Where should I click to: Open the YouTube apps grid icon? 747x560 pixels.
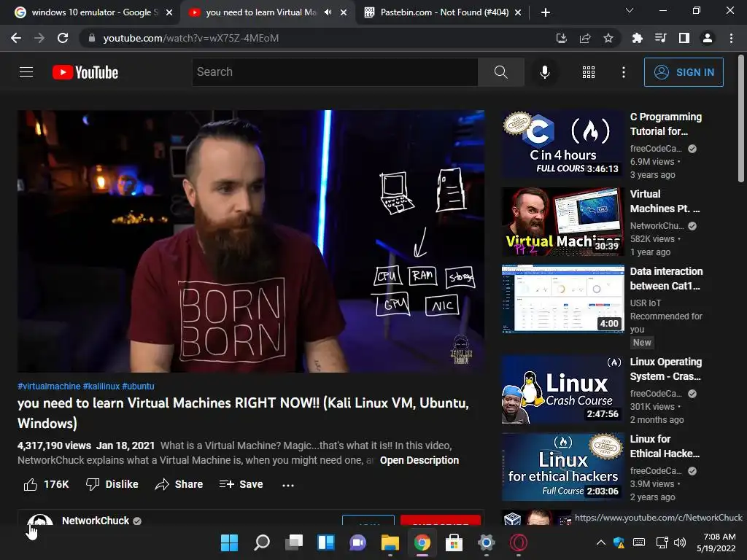pyautogui.click(x=589, y=72)
